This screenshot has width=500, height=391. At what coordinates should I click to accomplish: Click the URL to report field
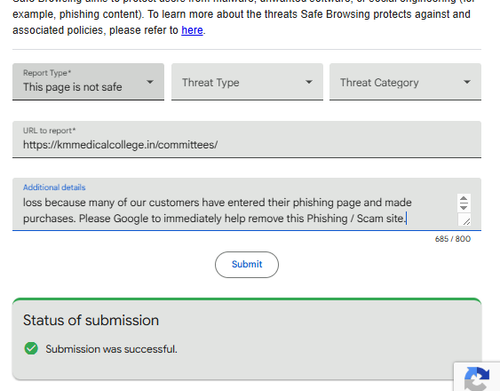247,139
